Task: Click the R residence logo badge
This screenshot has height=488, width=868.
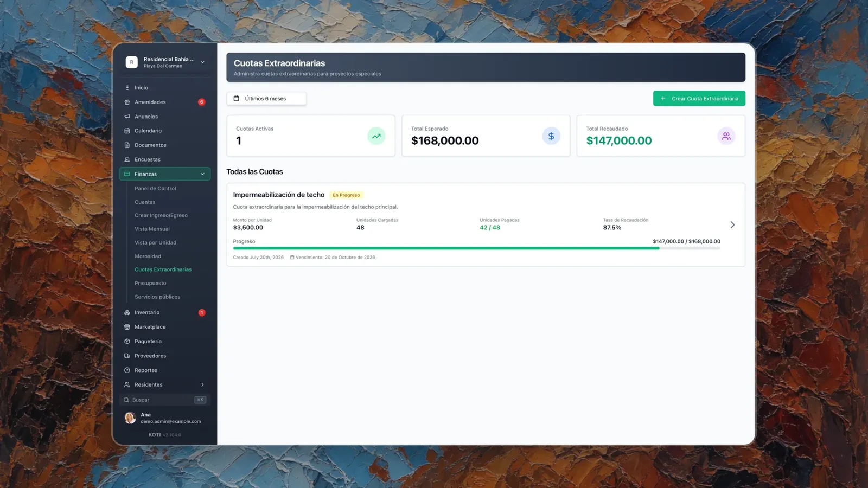Action: pos(132,62)
